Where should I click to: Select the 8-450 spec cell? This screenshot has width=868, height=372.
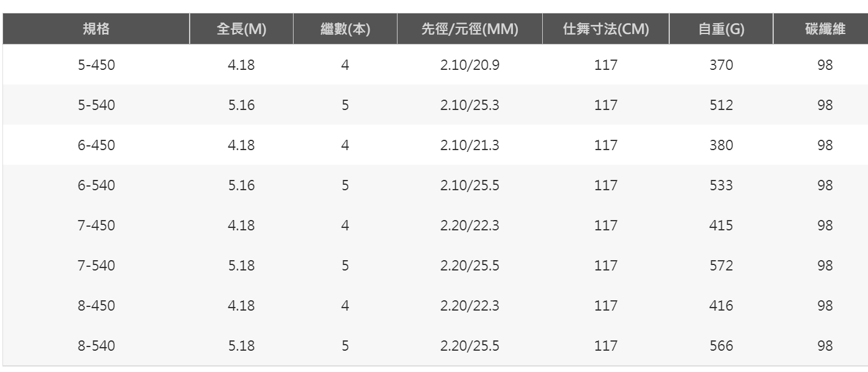pyautogui.click(x=97, y=306)
